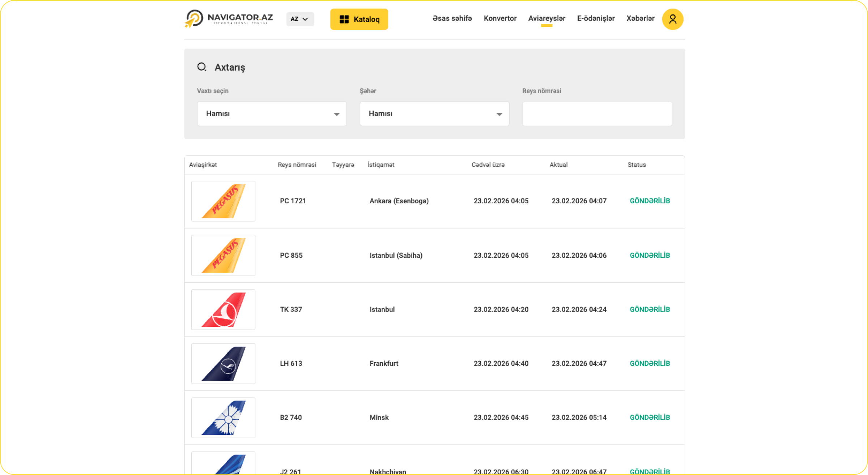Click the Cədvəl üzrə column header
This screenshot has width=868, height=475.
[x=488, y=165]
